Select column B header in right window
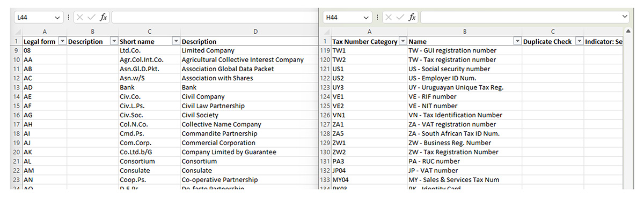Viewport: 644px width, 197px height. point(465,32)
